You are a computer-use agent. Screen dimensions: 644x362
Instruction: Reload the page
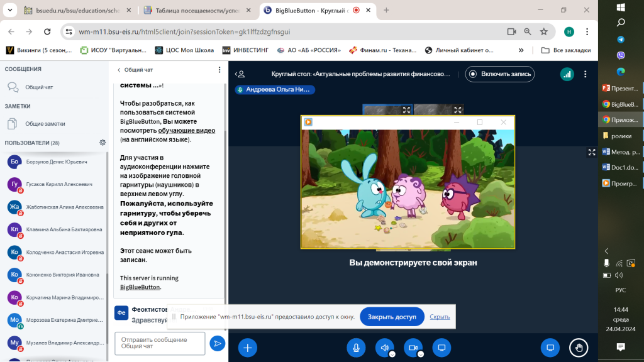[47, 31]
